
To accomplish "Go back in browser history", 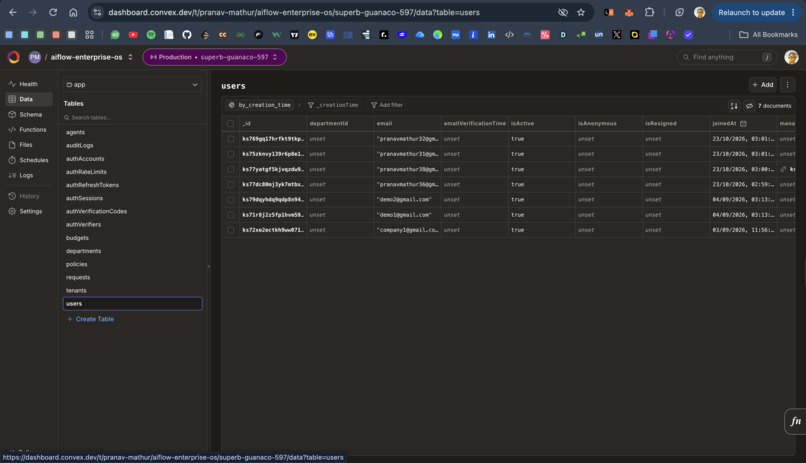I will pyautogui.click(x=13, y=12).
